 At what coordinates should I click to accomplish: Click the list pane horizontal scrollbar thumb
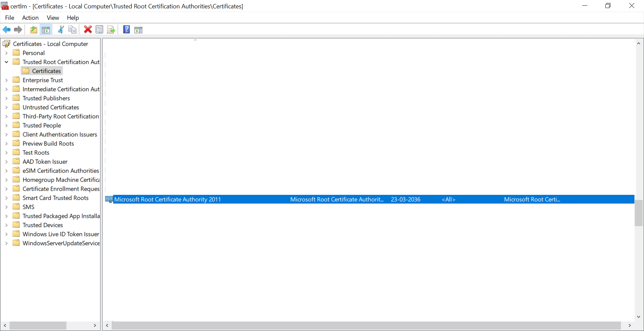pyautogui.click(x=366, y=325)
